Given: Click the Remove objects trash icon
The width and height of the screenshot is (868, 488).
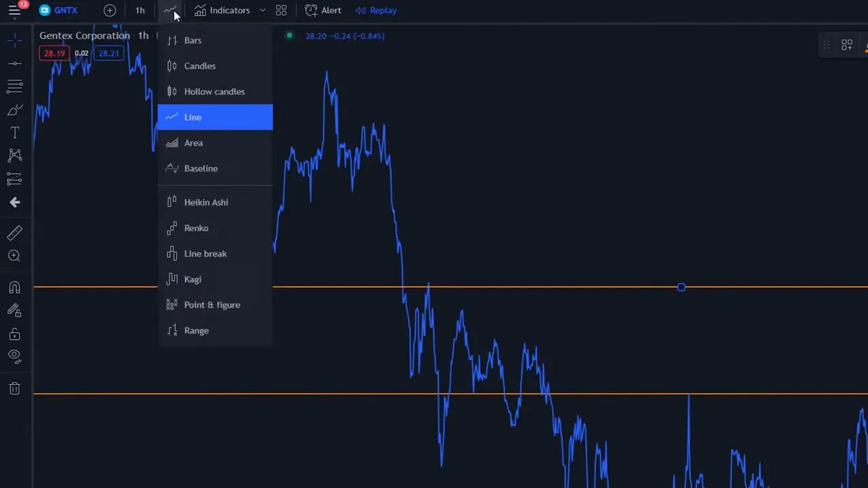Looking at the screenshot, I should (x=14, y=388).
